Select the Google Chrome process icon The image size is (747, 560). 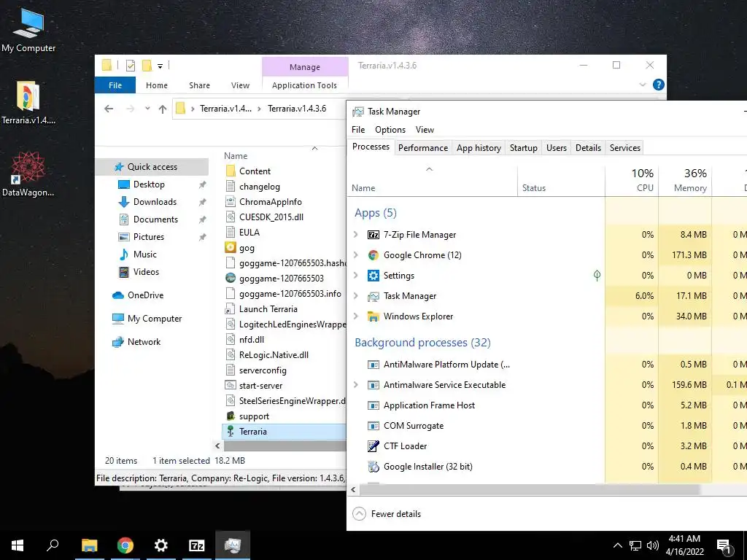373,255
